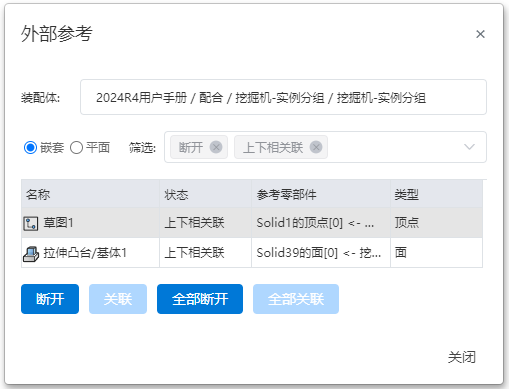Viewport: 509px width, 389px height.
Task: Click the sketch icon beside 草图1
Action: (x=31, y=223)
